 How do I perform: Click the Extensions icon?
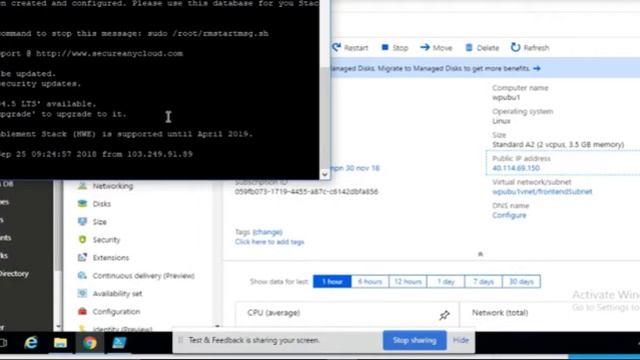(x=82, y=258)
